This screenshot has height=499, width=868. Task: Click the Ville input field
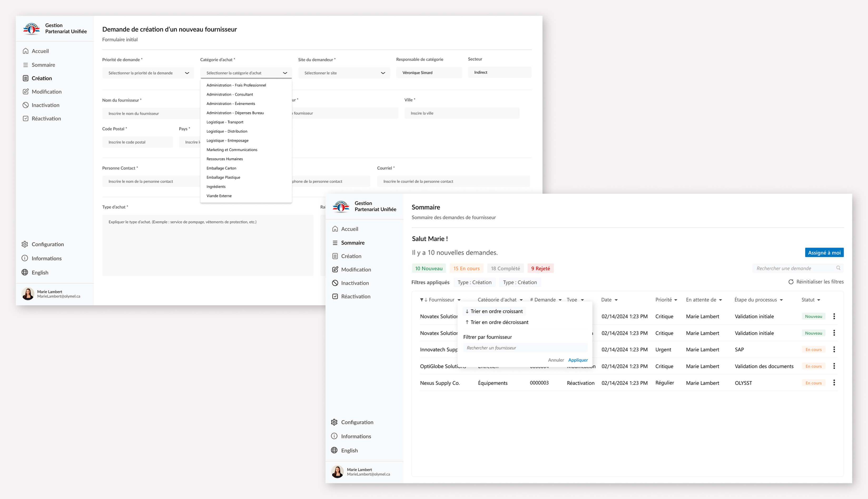[462, 113]
